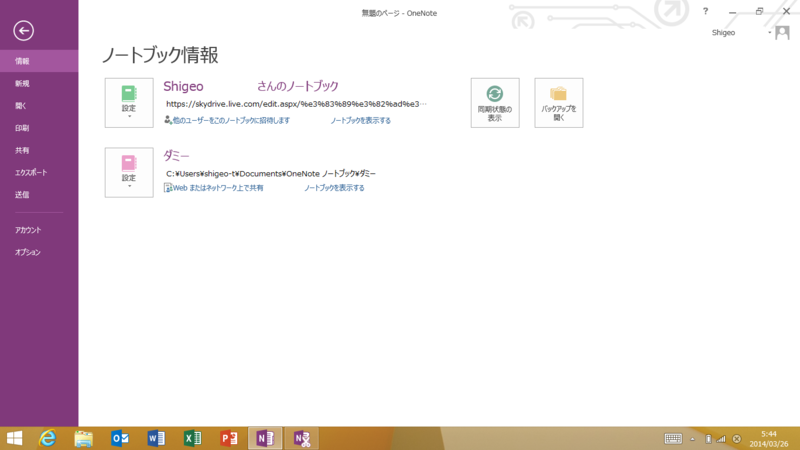The width and height of the screenshot is (800, 450).
Task: Click the ダミー notebook title
Action: point(176,155)
